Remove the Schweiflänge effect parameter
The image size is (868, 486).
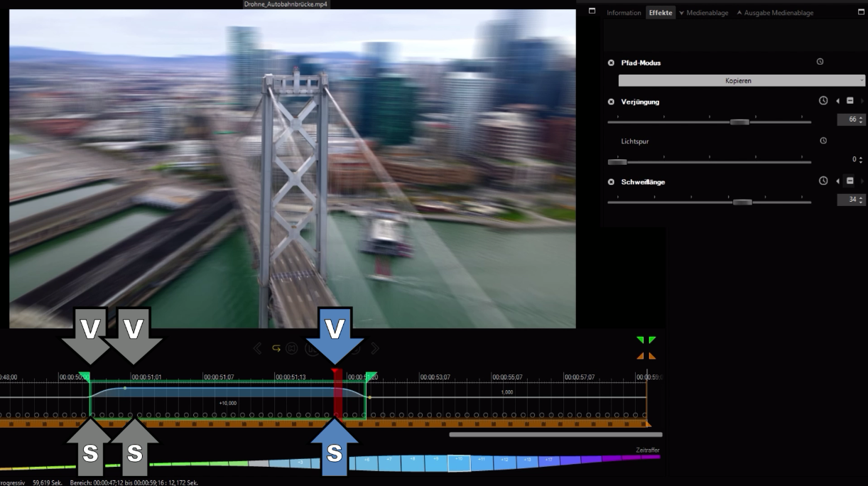click(611, 182)
